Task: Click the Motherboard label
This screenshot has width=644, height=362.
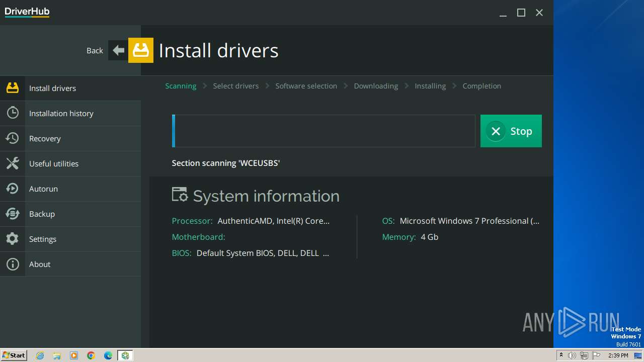Action: coord(198,237)
